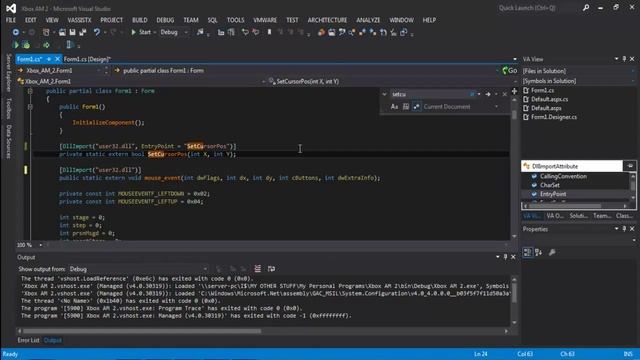The width and height of the screenshot is (640, 360).
Task: Open the BUILD menu
Action: [x=140, y=20]
